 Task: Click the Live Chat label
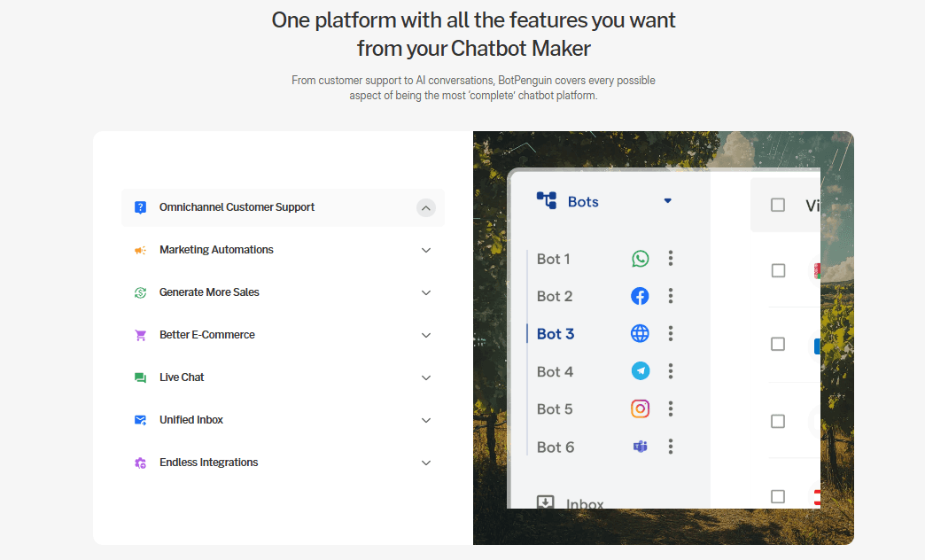tap(182, 377)
